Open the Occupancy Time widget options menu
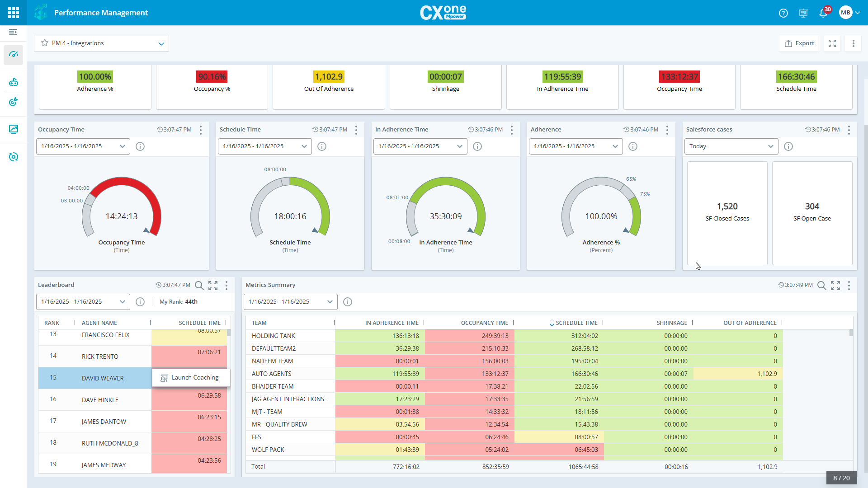The height and width of the screenshot is (488, 868). click(200, 130)
